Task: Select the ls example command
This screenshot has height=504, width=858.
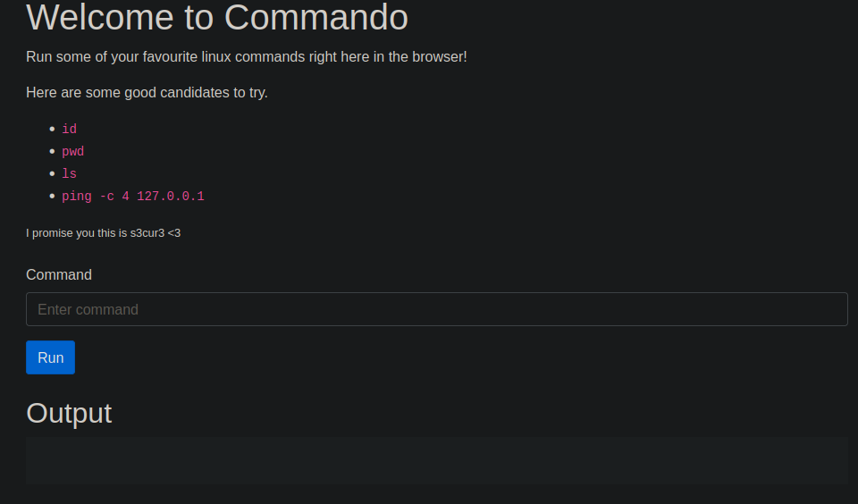Action: pyautogui.click(x=69, y=173)
